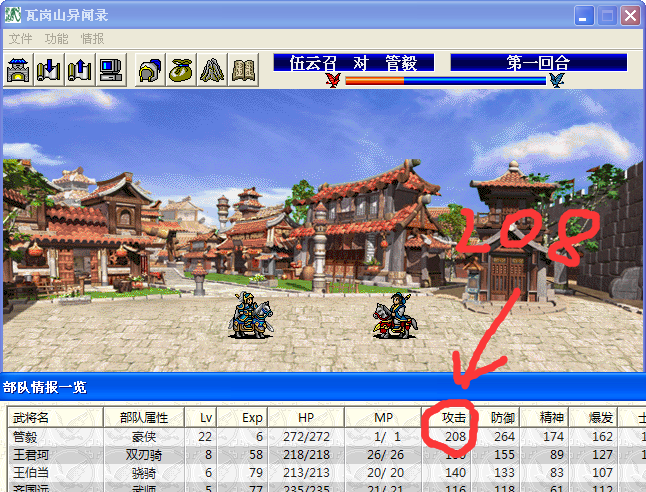Click 王伯当's defense value 133
The width and height of the screenshot is (646, 492).
click(504, 473)
